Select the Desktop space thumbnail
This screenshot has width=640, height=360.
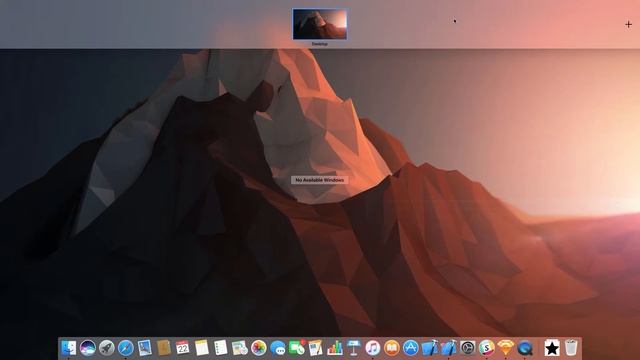320,24
